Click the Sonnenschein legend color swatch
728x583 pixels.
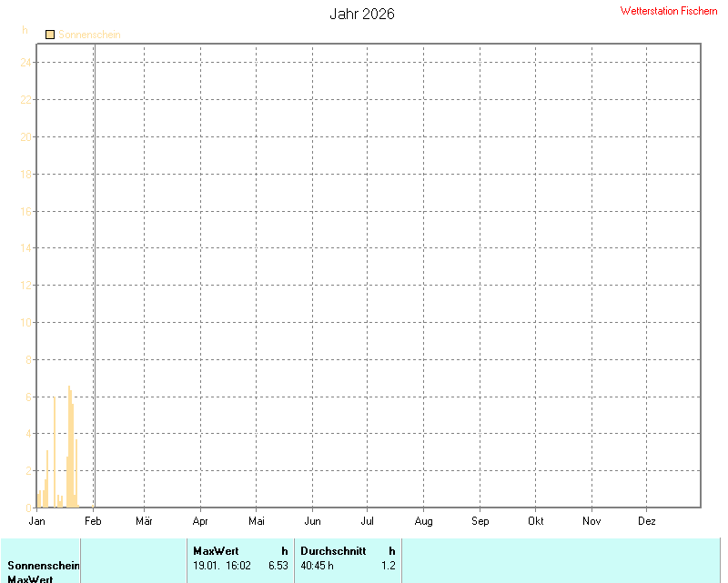pyautogui.click(x=50, y=35)
